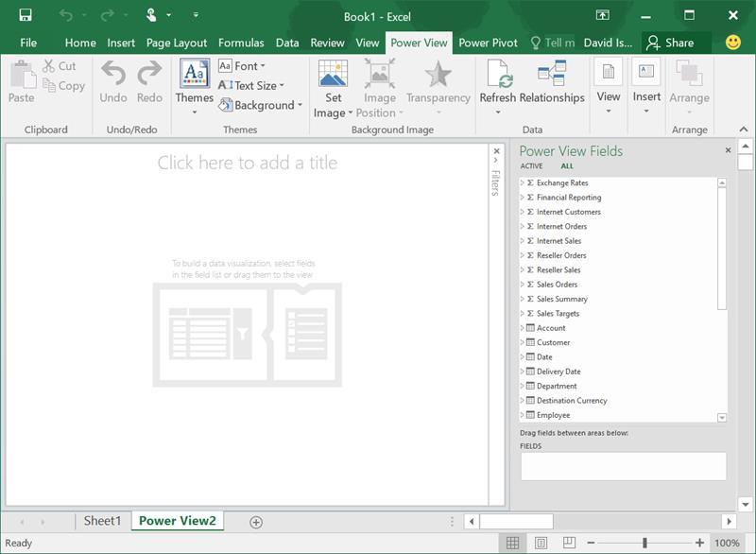Switch to the Home tab

pos(80,43)
